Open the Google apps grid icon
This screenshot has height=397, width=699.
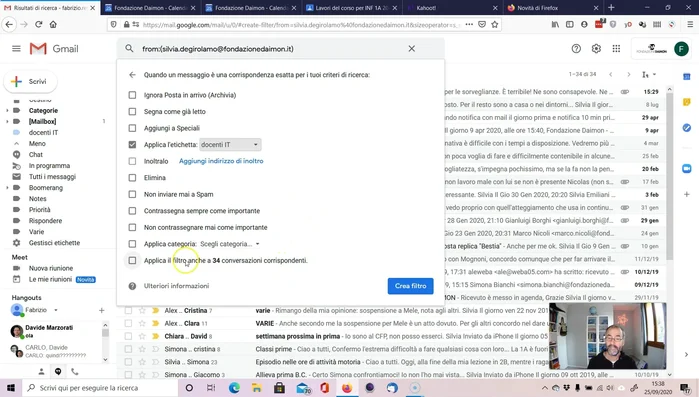[x=616, y=49]
